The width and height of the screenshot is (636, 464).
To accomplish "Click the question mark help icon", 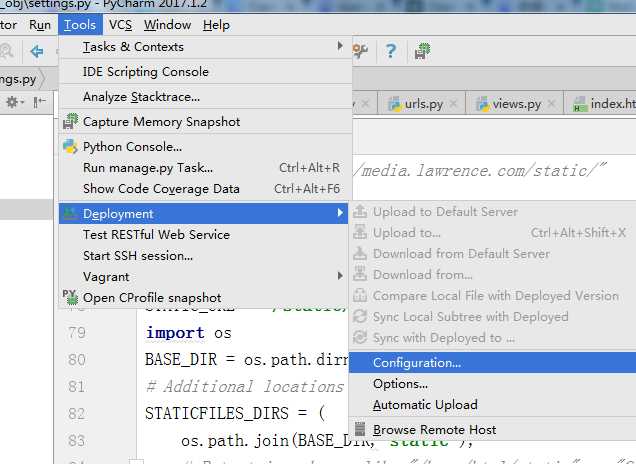I will (x=391, y=51).
